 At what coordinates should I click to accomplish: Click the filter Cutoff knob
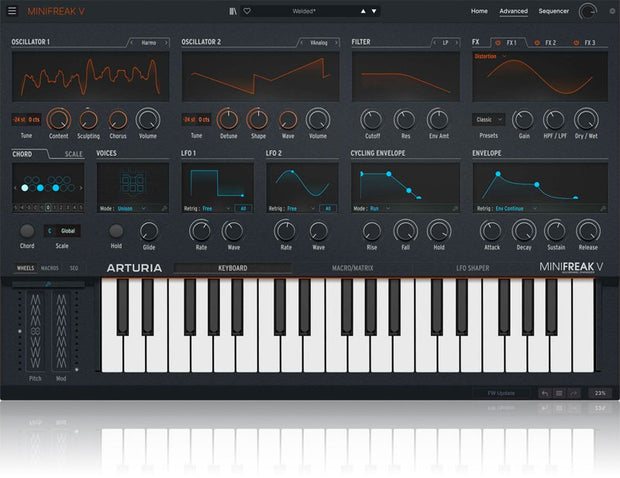tap(372, 120)
